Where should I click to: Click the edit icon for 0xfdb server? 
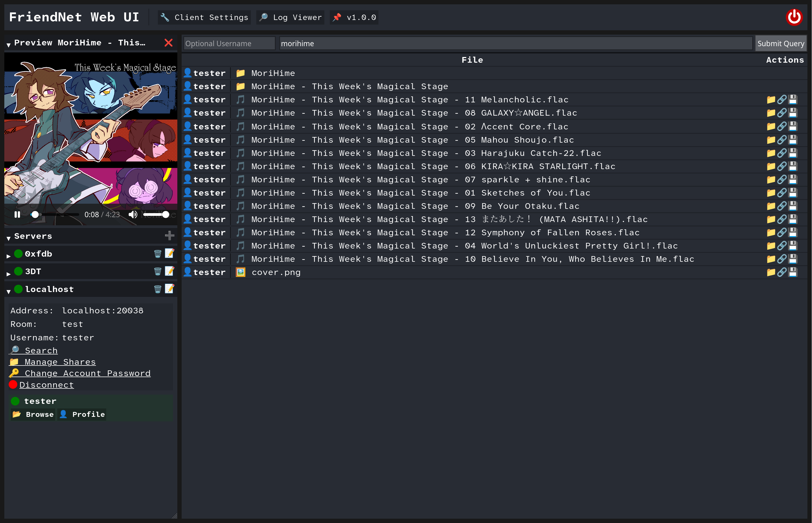[169, 253]
